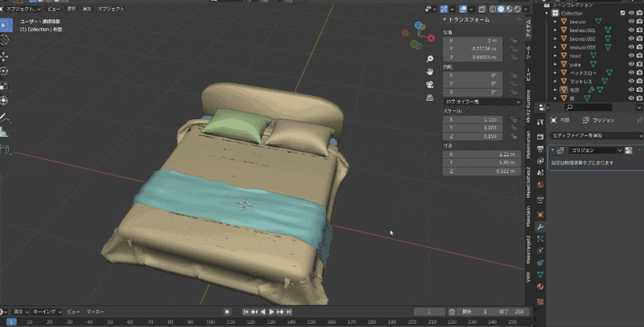Viewport: 644px width, 327px height.
Task: Open the Output properties tab icon
Action: [540, 149]
